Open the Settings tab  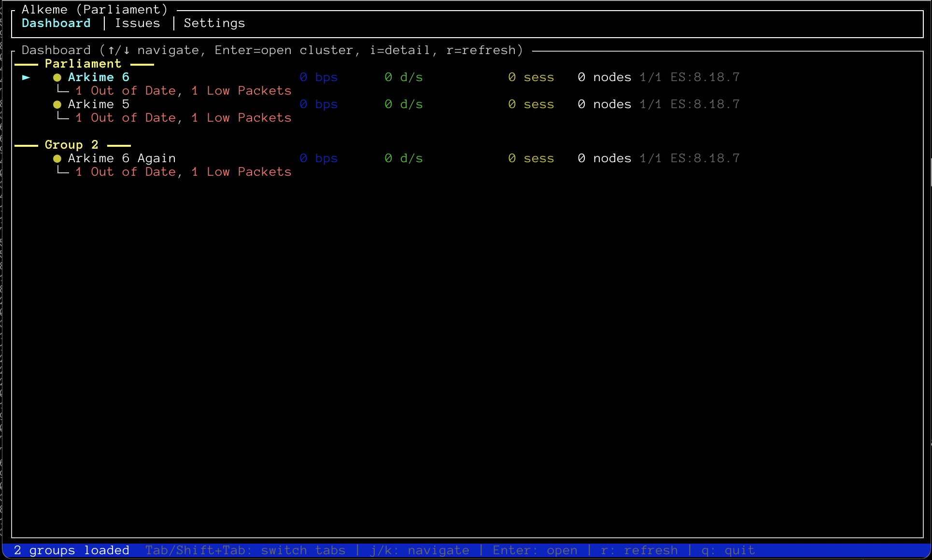(x=214, y=23)
